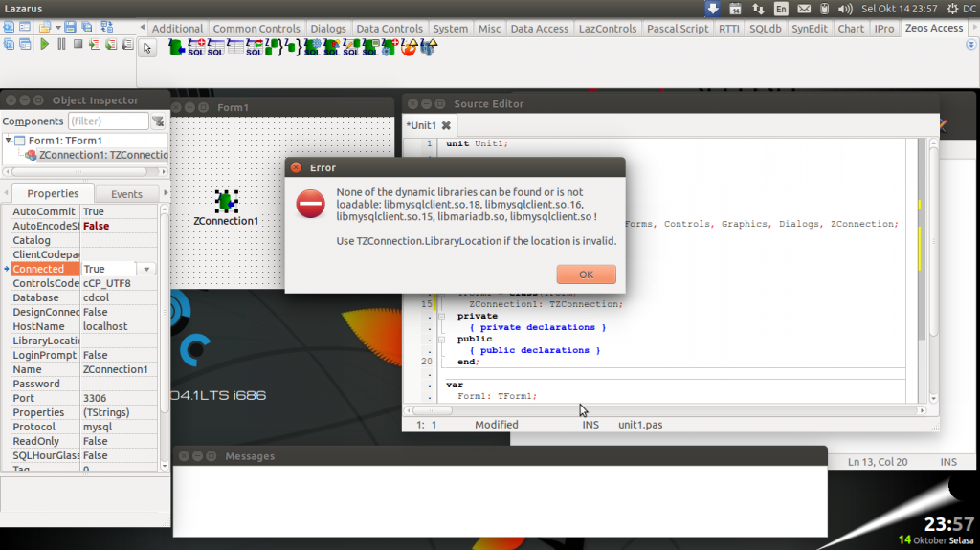Switch to the Events tab in Object Inspector

click(x=126, y=194)
